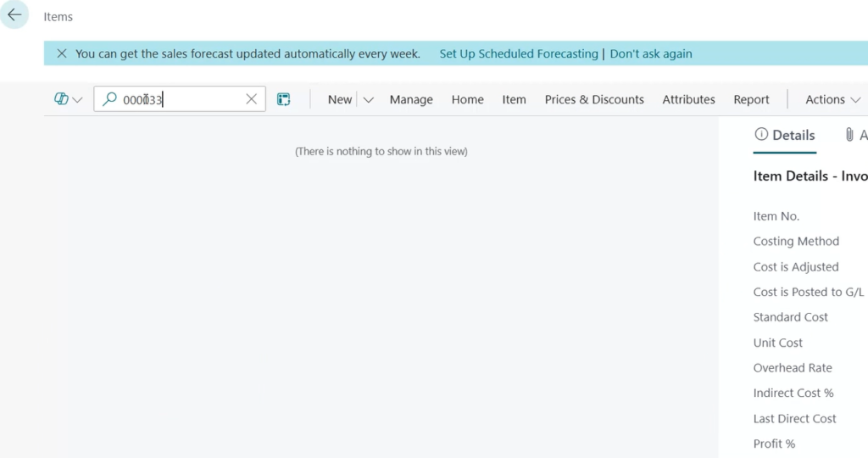Clear the search text with the X
Viewport: 868px width, 458px height.
tap(251, 99)
